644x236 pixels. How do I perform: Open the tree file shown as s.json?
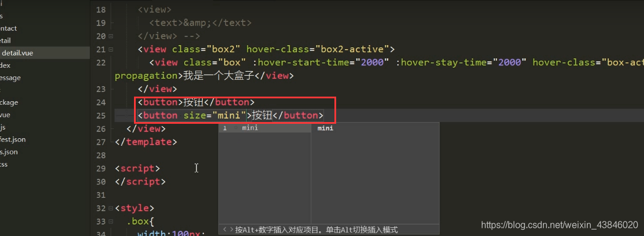pyautogui.click(x=9, y=152)
